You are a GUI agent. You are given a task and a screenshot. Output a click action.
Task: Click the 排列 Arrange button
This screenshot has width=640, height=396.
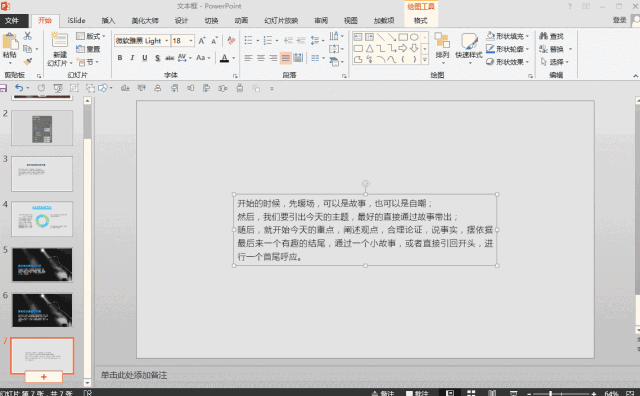442,48
